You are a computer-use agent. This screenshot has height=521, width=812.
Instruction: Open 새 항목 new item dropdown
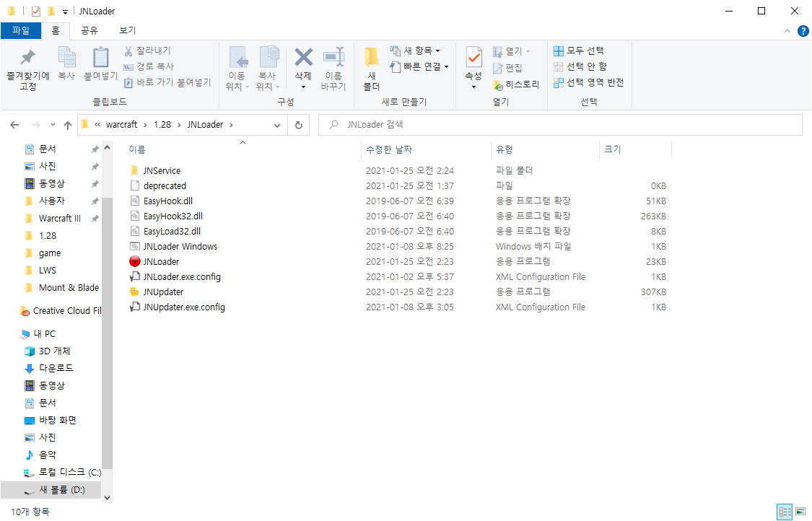[415, 51]
